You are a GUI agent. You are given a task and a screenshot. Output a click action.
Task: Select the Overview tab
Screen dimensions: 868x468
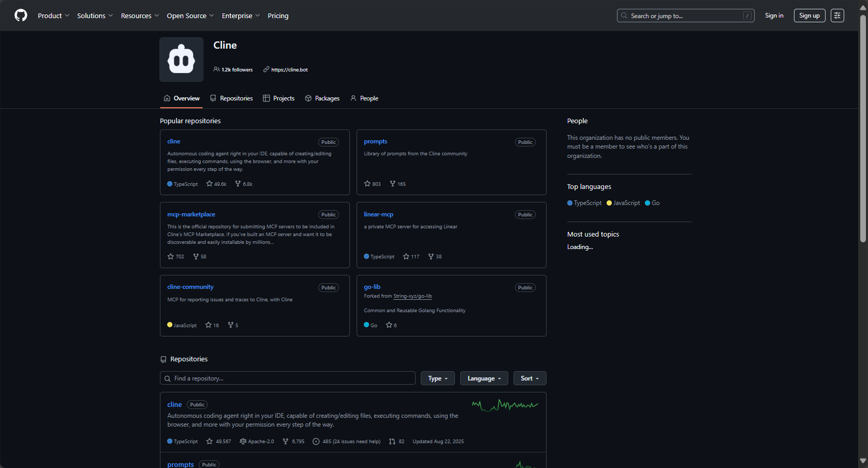[181, 98]
